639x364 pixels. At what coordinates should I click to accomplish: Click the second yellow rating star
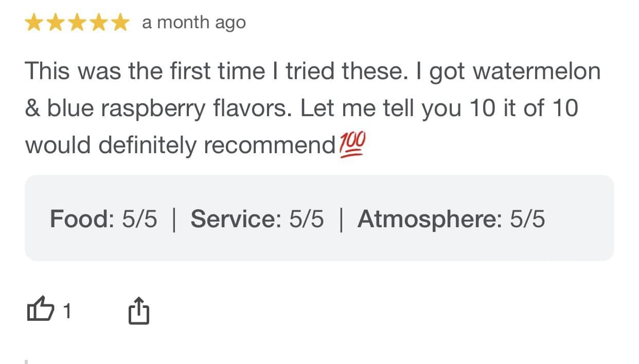click(56, 23)
